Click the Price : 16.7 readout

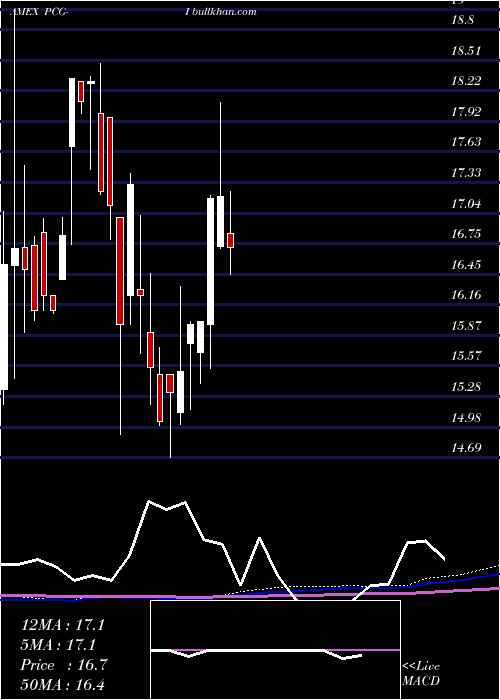64,665
